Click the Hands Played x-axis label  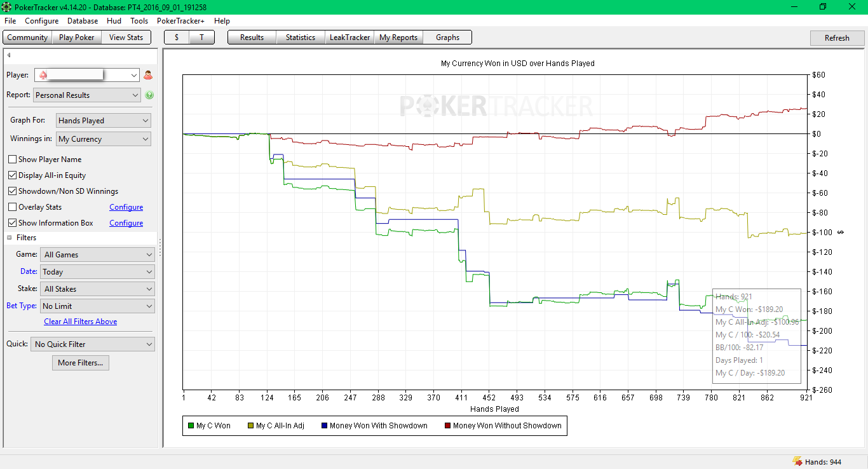point(494,409)
